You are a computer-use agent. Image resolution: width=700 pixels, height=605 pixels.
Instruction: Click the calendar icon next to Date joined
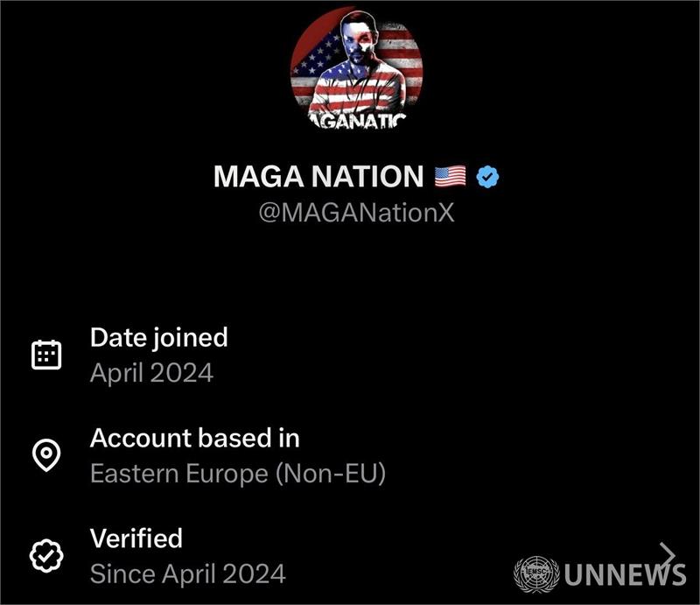[x=46, y=355]
